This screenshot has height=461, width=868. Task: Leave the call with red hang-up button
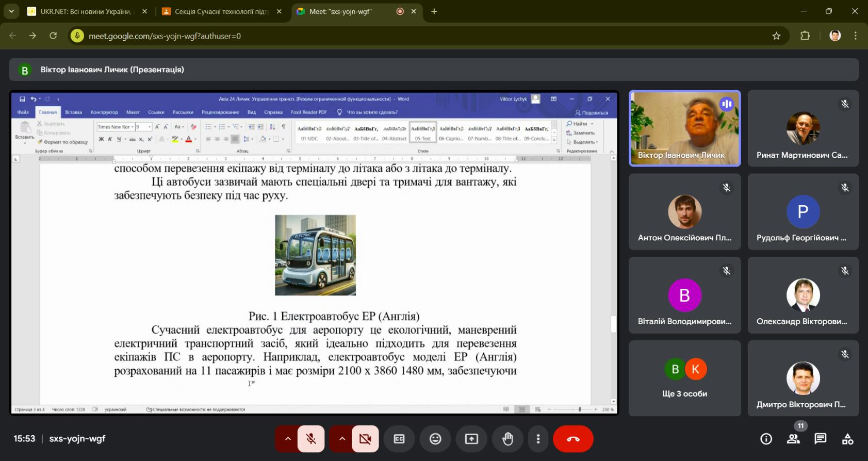pos(572,439)
